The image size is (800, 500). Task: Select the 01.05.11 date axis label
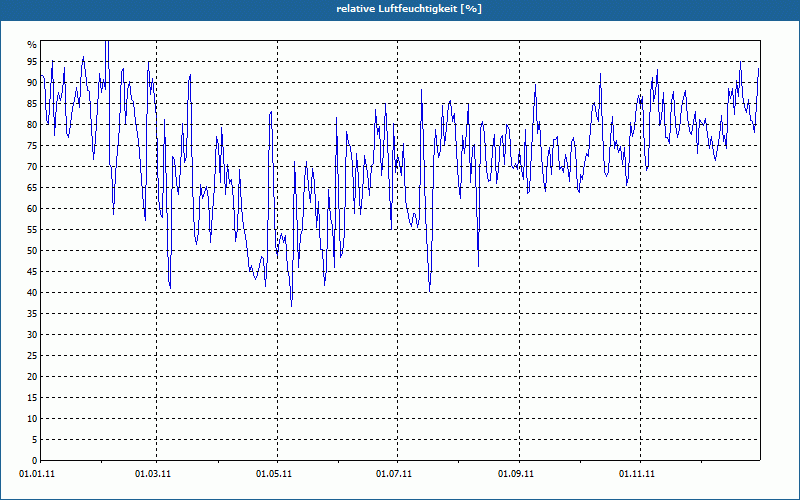(274, 474)
